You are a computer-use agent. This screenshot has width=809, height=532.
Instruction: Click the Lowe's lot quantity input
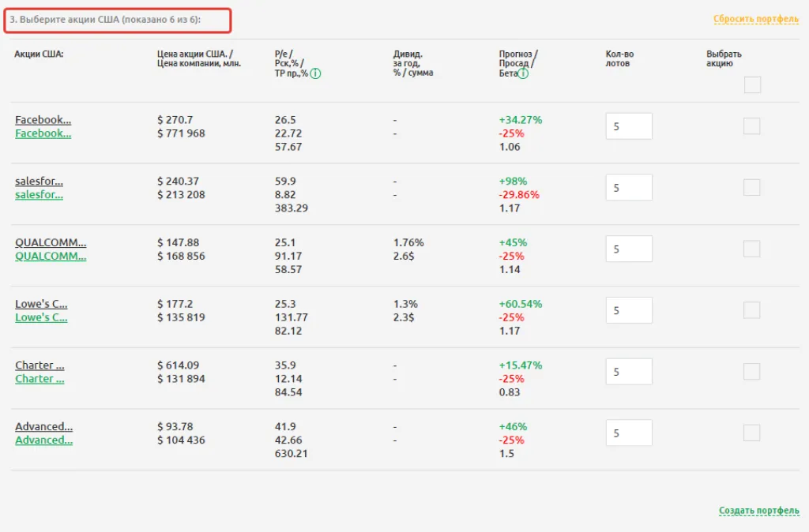(x=629, y=310)
